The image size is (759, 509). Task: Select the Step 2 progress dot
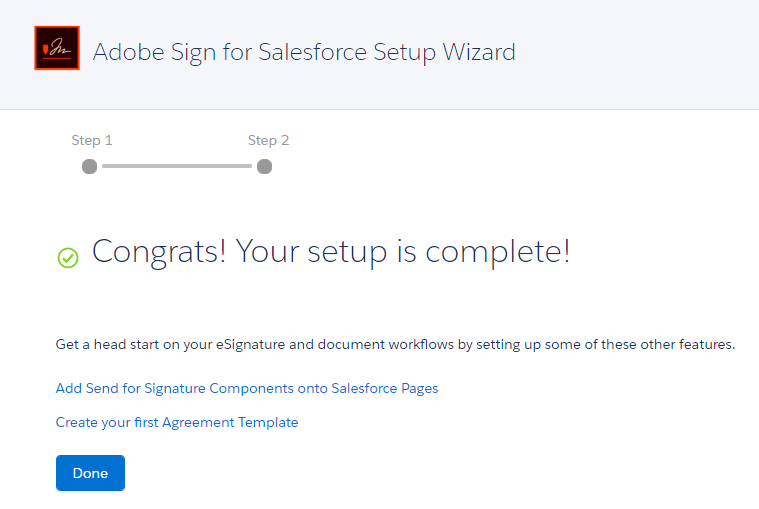[x=264, y=166]
